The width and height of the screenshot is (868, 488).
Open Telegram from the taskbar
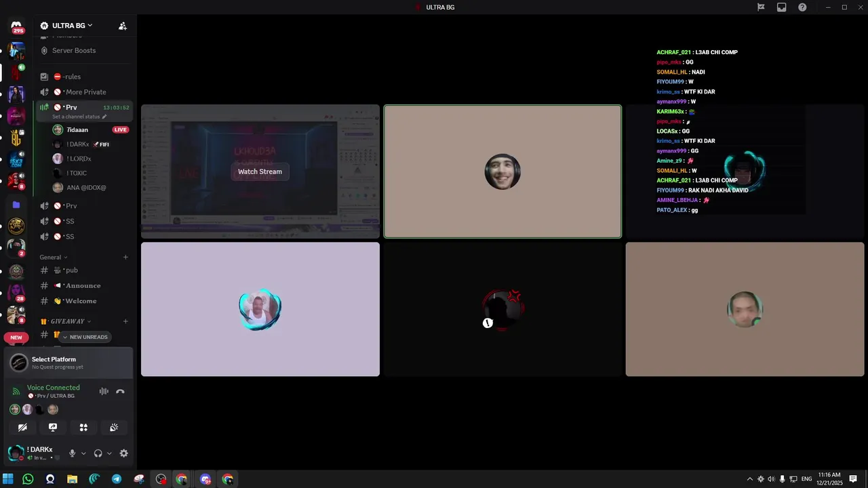click(x=117, y=479)
